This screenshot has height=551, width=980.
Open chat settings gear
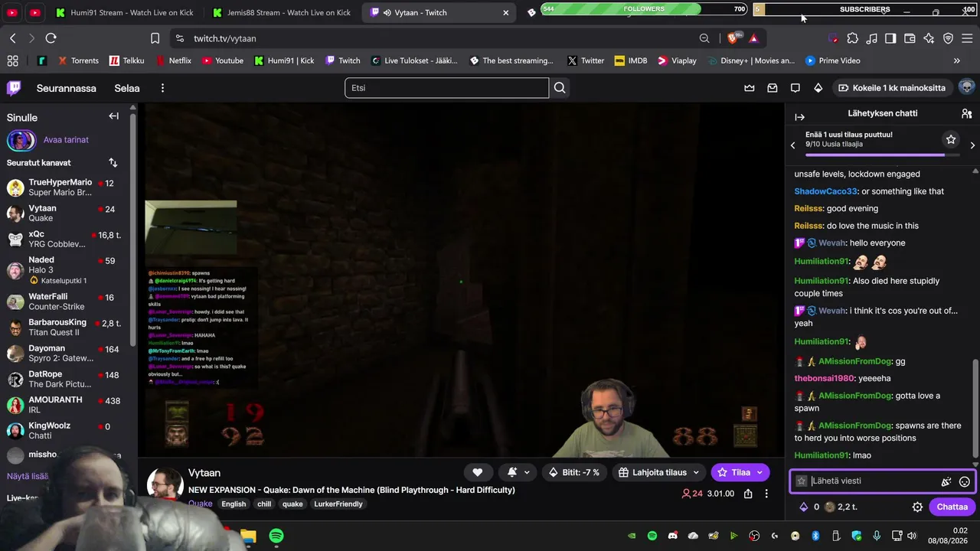pos(917,507)
